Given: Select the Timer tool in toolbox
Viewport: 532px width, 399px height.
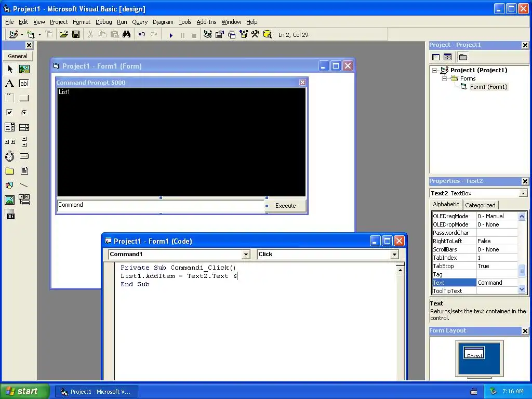Looking at the screenshot, I should [x=10, y=156].
